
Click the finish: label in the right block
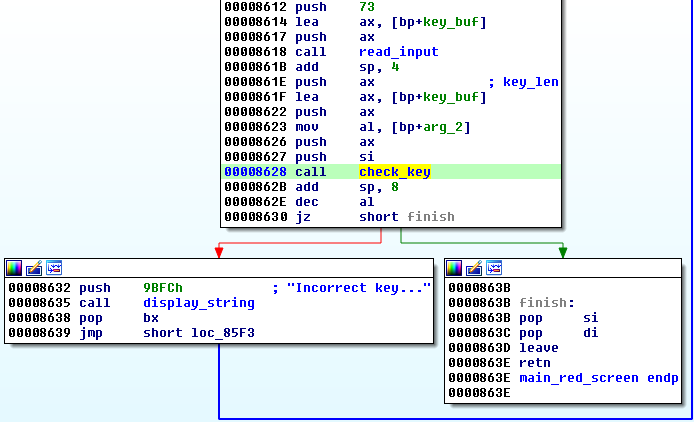(547, 303)
